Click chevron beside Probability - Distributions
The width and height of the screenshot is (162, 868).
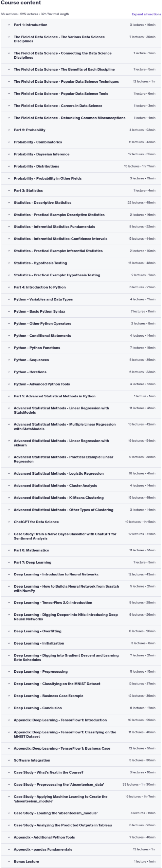click(9, 166)
